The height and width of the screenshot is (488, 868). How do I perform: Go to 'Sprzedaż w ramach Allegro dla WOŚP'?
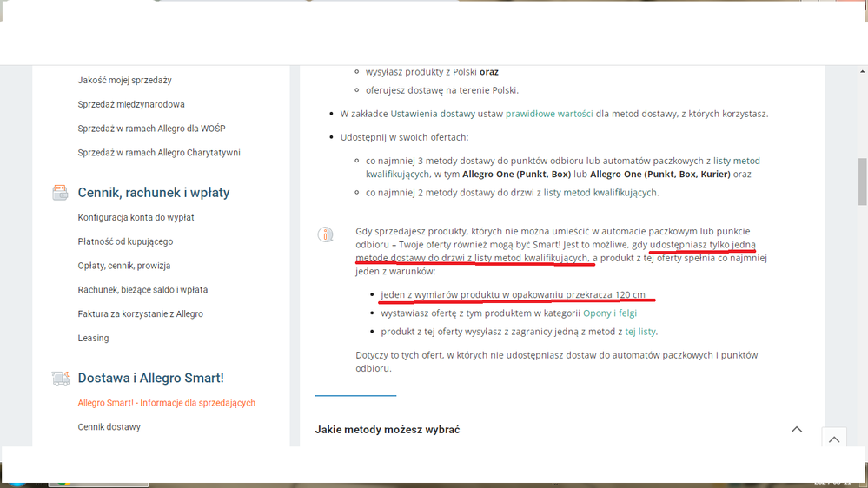(x=151, y=129)
